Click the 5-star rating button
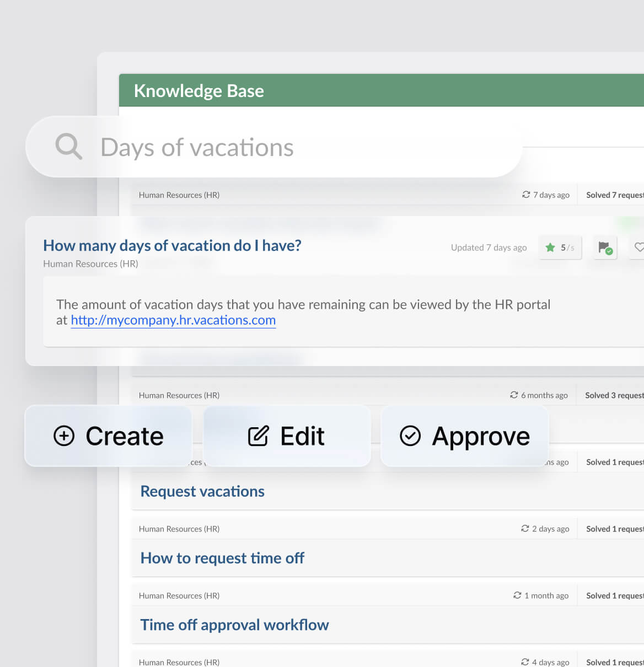The image size is (644, 667). click(x=560, y=248)
